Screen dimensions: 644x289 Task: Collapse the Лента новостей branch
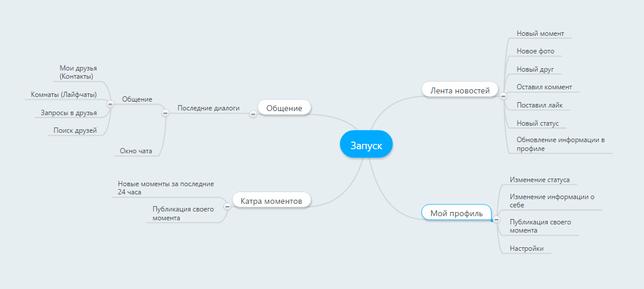click(503, 96)
